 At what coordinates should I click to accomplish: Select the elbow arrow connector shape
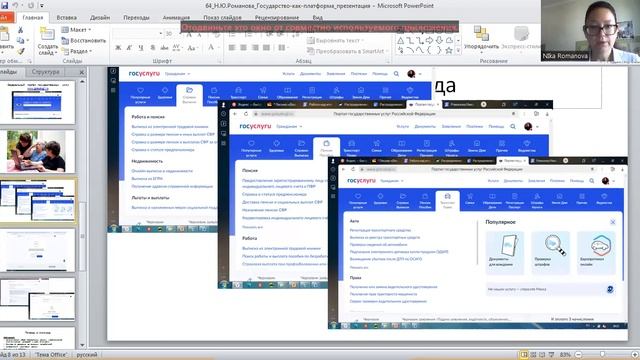point(420,40)
